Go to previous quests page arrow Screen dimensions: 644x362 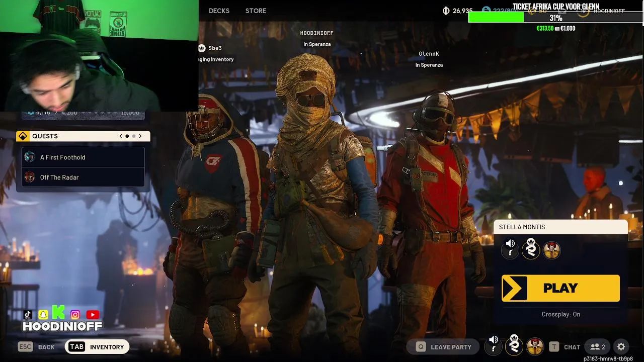(121, 136)
